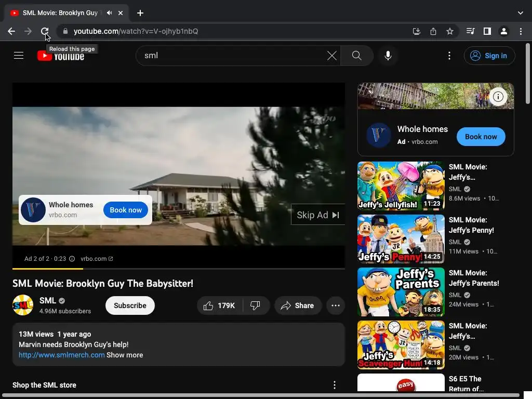The width and height of the screenshot is (532, 399).
Task: Like the video with 179K thumbs up
Action: click(220, 305)
